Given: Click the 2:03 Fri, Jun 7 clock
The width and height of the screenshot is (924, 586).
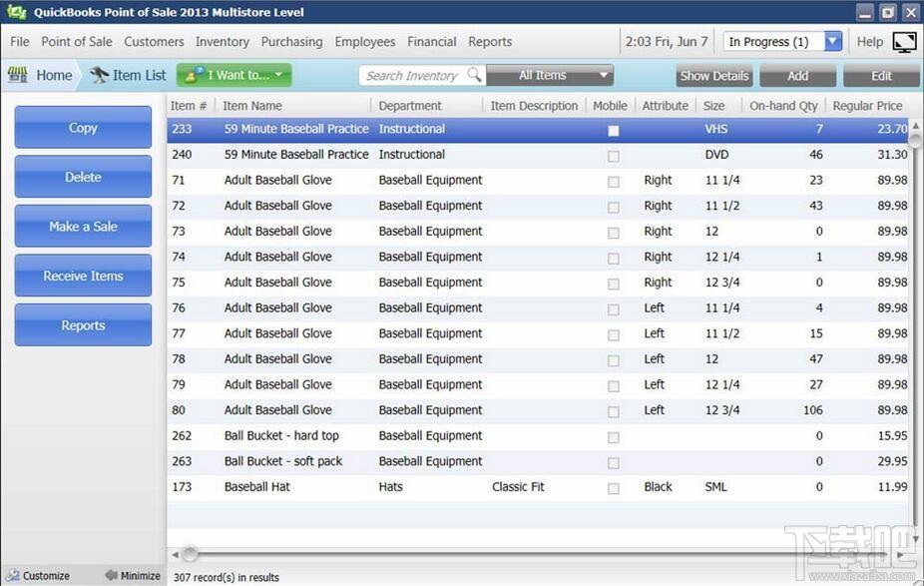Looking at the screenshot, I should click(667, 41).
